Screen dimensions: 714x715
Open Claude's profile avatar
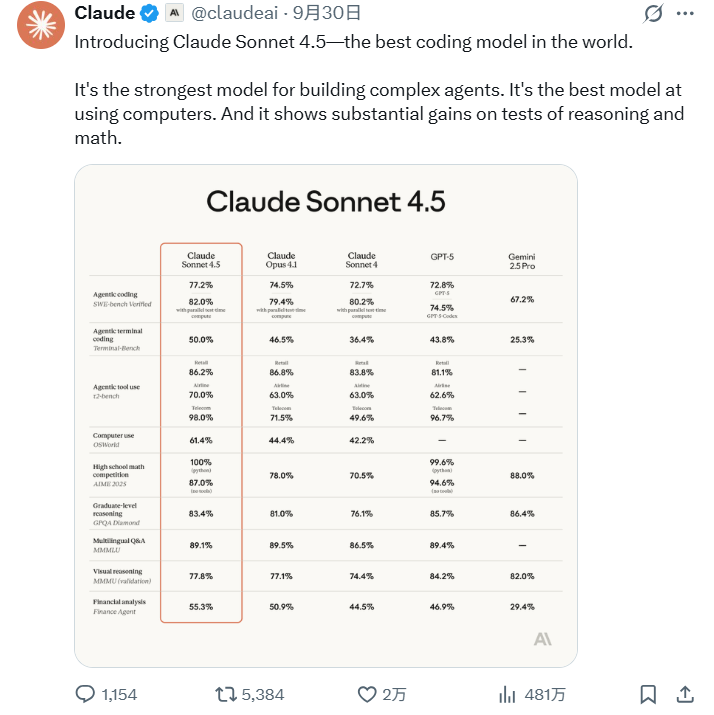pos(36,25)
